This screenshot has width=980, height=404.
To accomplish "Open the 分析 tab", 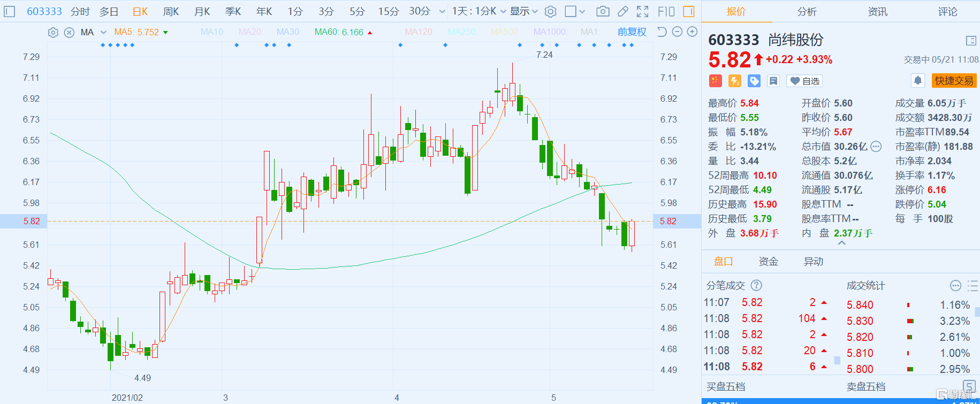I will [x=807, y=11].
